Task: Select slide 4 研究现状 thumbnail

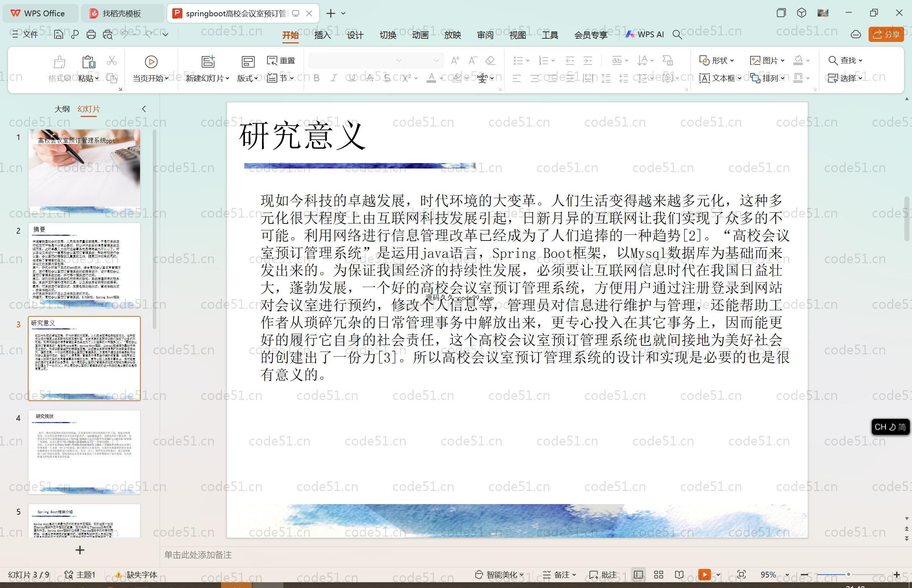Action: coord(84,452)
